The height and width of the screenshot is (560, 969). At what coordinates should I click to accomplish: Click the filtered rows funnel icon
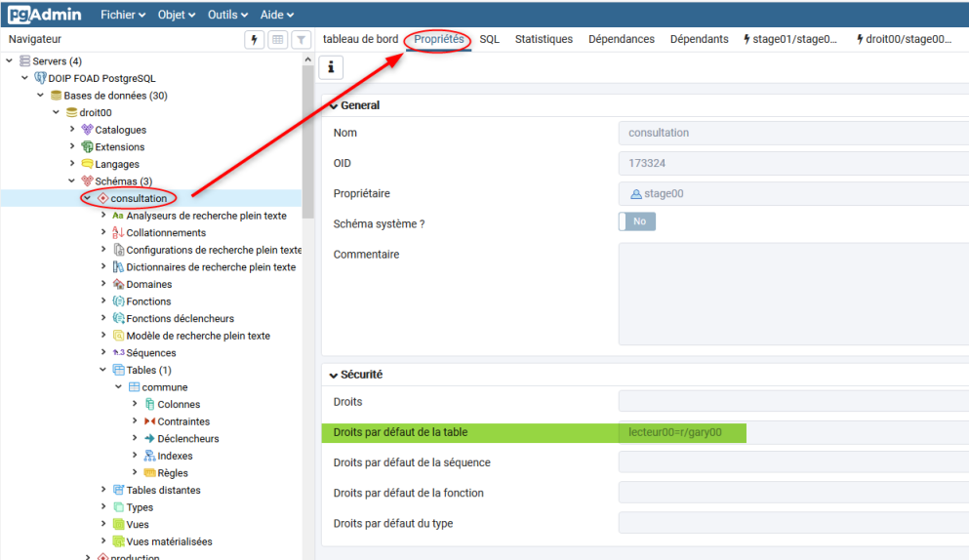click(x=302, y=40)
